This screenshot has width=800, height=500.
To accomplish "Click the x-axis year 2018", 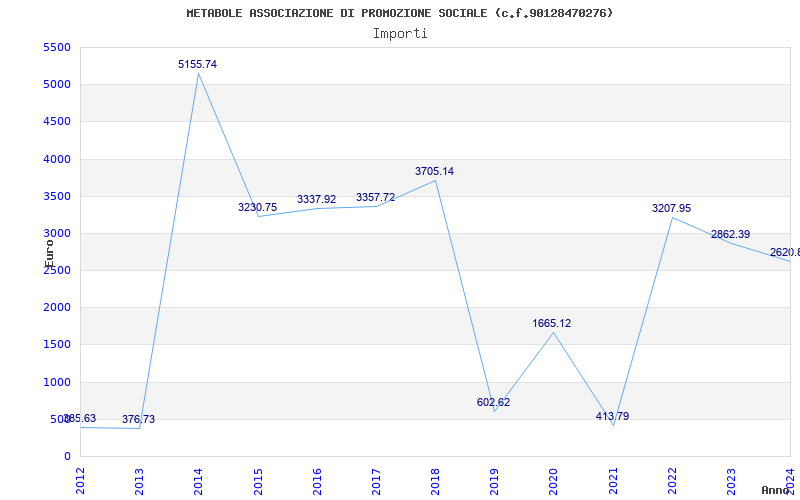I will coord(435,481).
